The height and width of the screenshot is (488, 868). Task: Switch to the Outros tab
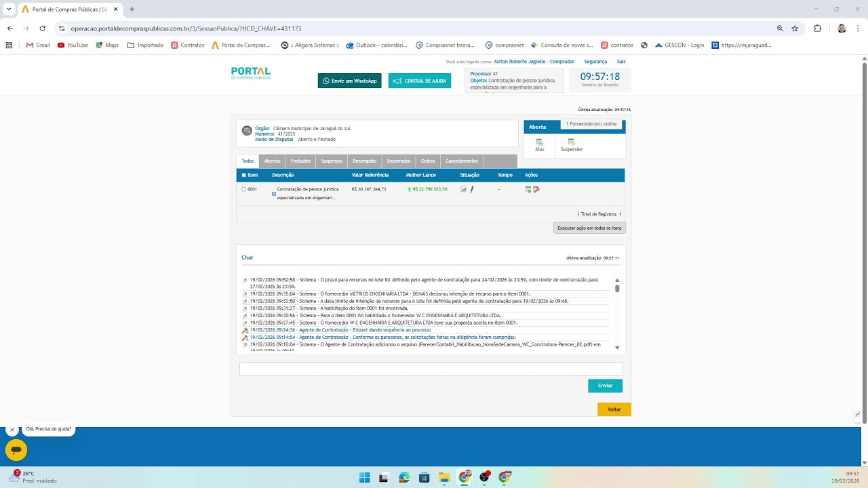(x=428, y=161)
